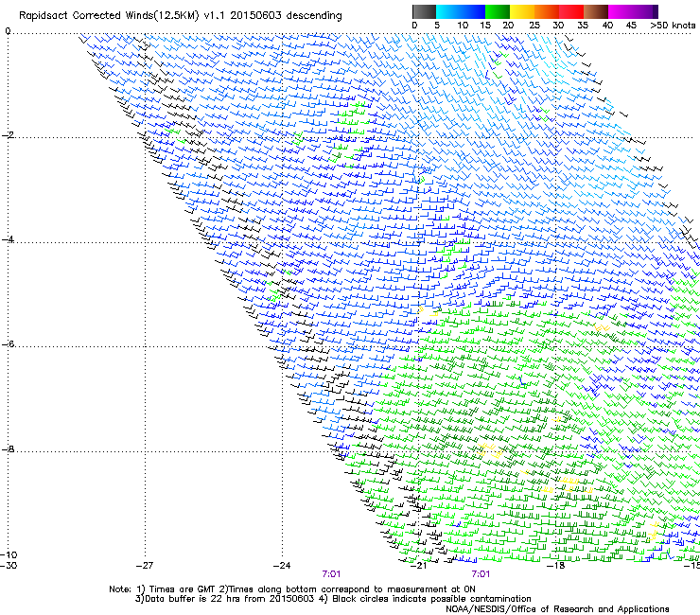The image size is (700, 615).
Task: Click the latitude axis label '-6'
Action: (8, 343)
